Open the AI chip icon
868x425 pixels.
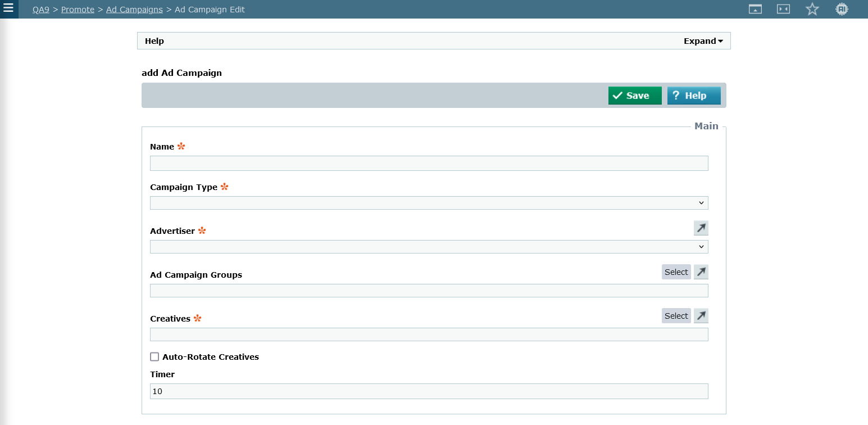point(841,9)
